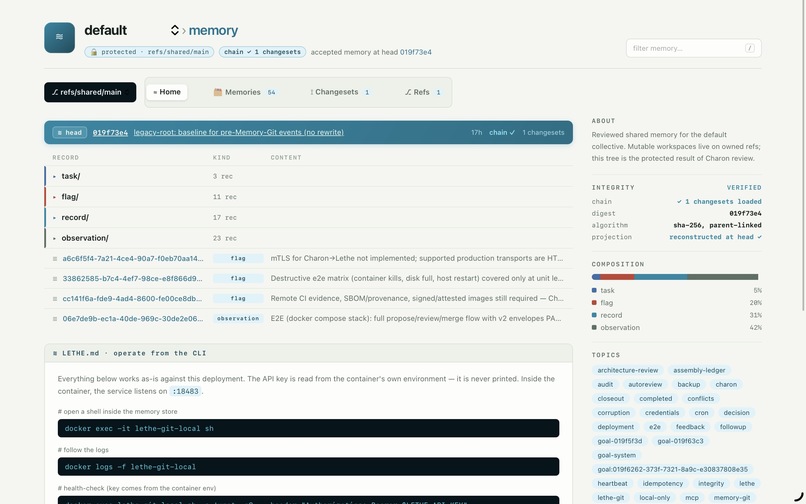Select the goal-019f5f3d topic tag

click(x=619, y=441)
